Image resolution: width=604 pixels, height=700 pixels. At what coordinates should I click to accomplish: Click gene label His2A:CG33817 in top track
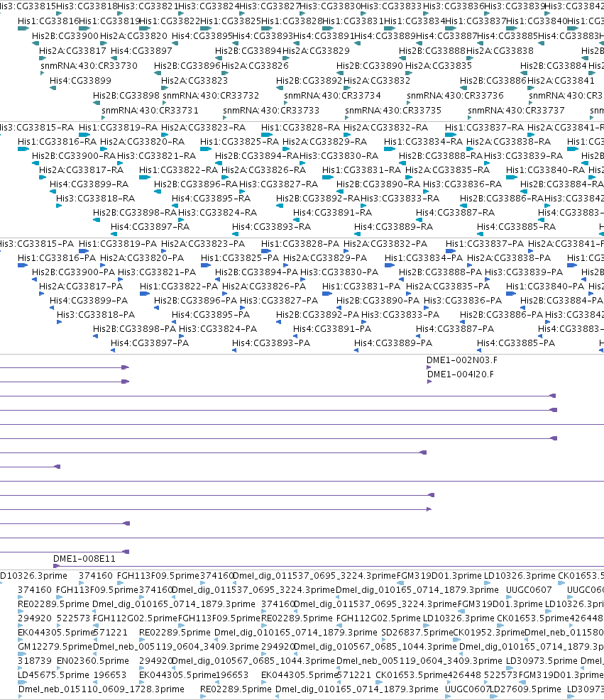[x=73, y=51]
